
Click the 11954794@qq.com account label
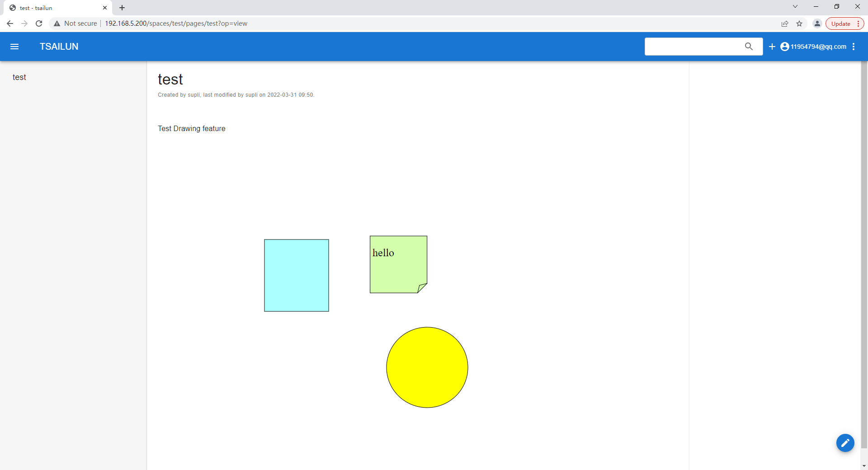(x=818, y=47)
